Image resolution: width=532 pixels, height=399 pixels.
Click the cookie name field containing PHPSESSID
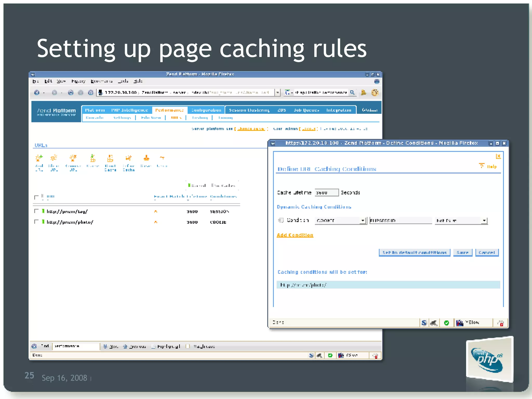(x=401, y=221)
